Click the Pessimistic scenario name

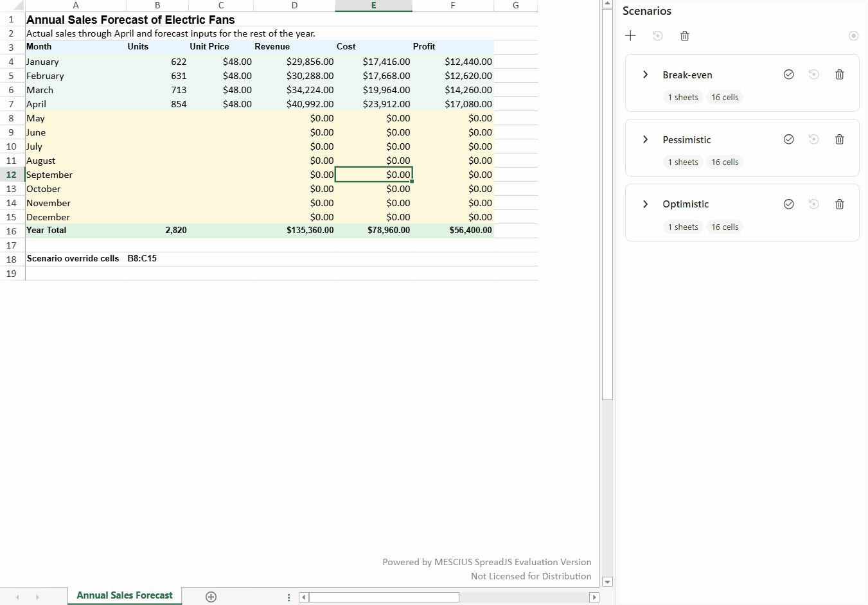[x=687, y=140]
